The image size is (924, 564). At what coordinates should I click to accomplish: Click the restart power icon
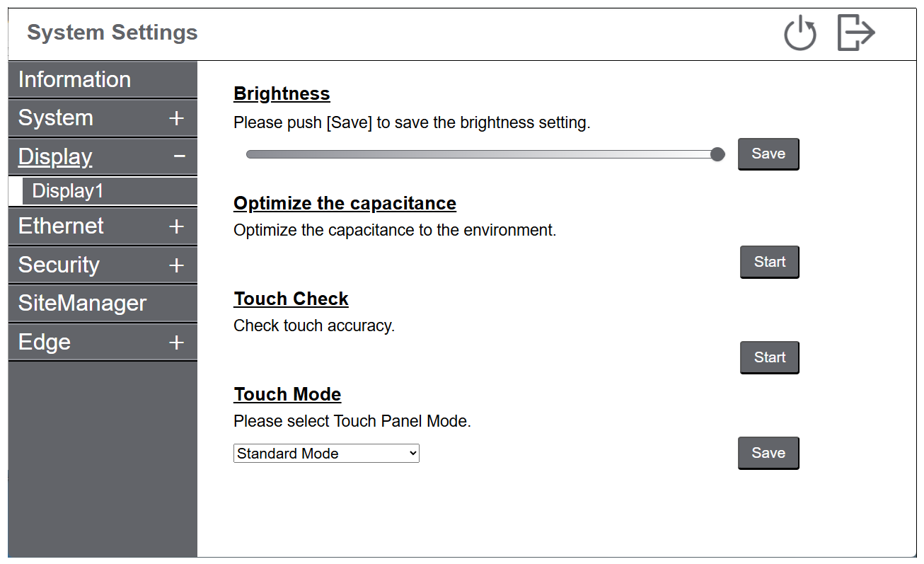tap(800, 34)
